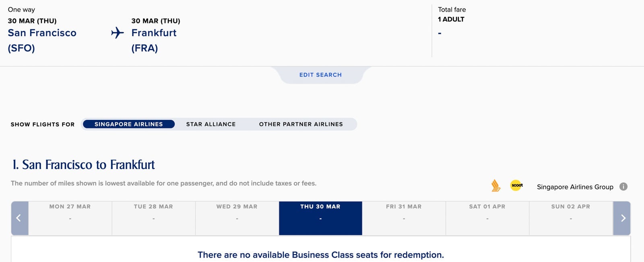
Task: Show Other Partner Airlines flights
Action: [x=301, y=124]
